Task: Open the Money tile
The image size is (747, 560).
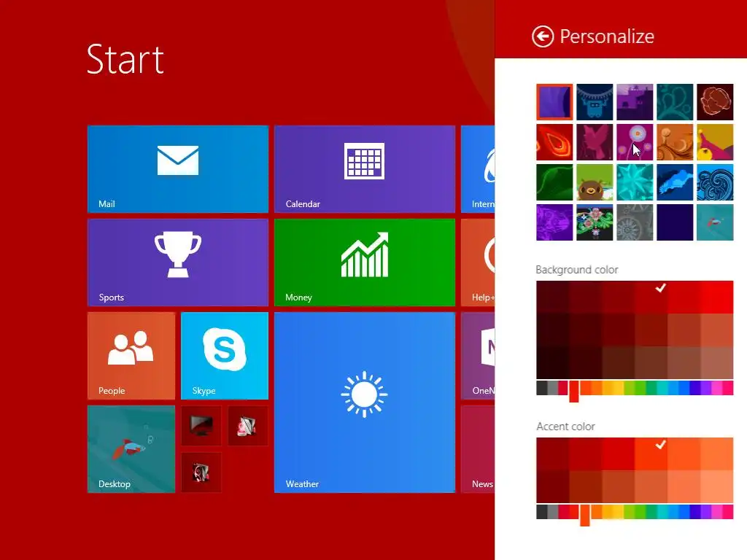Action: pyautogui.click(x=365, y=262)
